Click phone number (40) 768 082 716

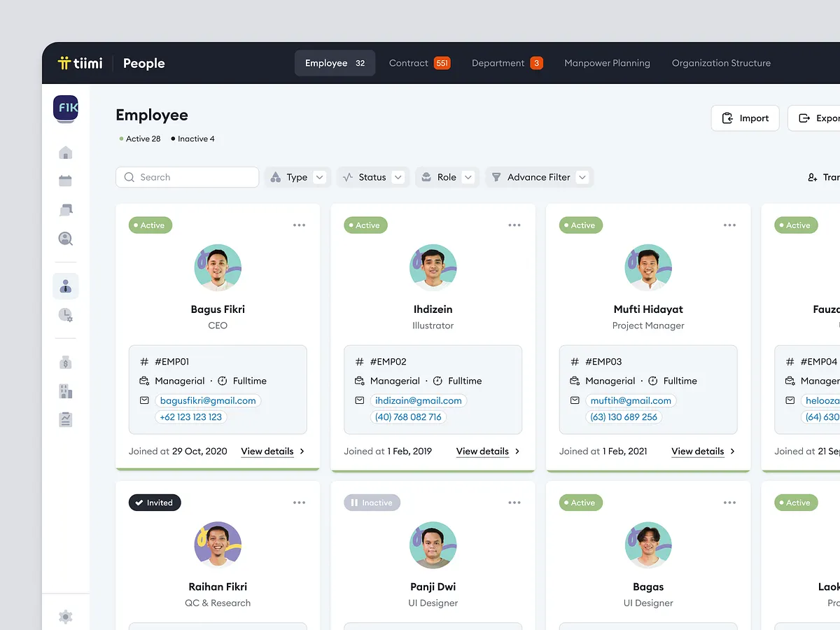coord(408,417)
